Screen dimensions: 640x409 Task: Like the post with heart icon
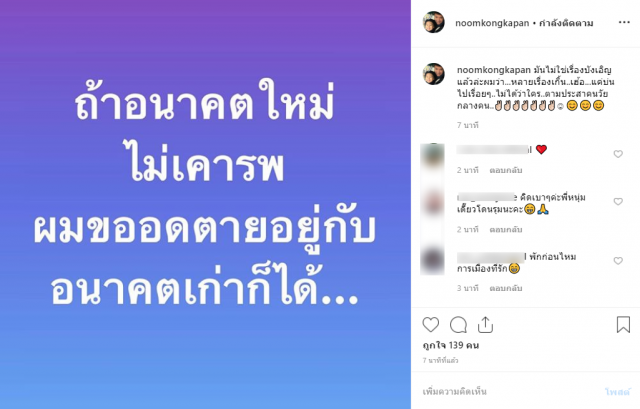[431, 325]
